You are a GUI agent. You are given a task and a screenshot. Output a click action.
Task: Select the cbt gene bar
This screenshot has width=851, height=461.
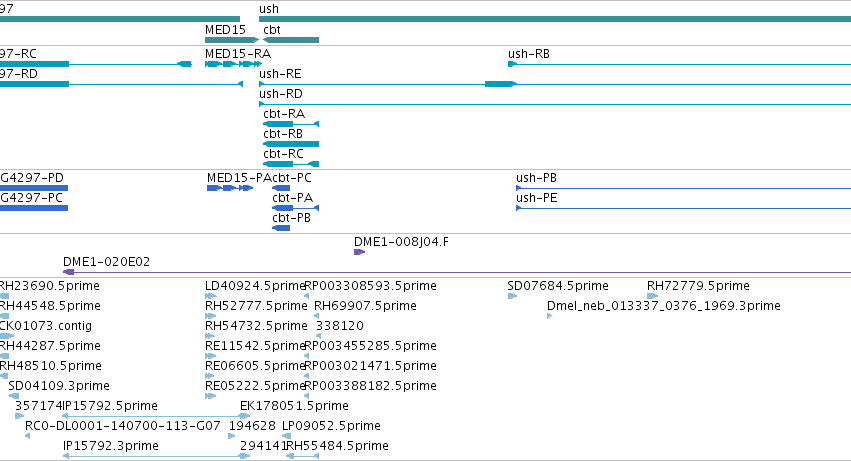coord(291,40)
